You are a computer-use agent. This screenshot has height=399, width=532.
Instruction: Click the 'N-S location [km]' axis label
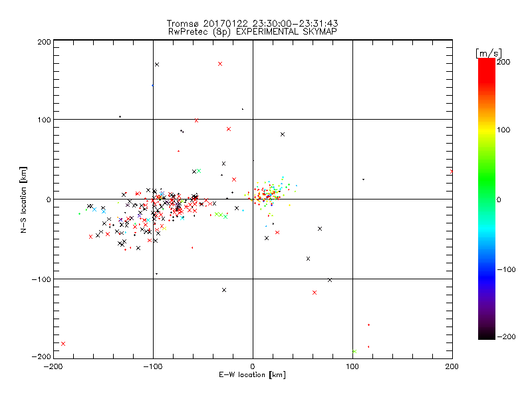[23, 199]
